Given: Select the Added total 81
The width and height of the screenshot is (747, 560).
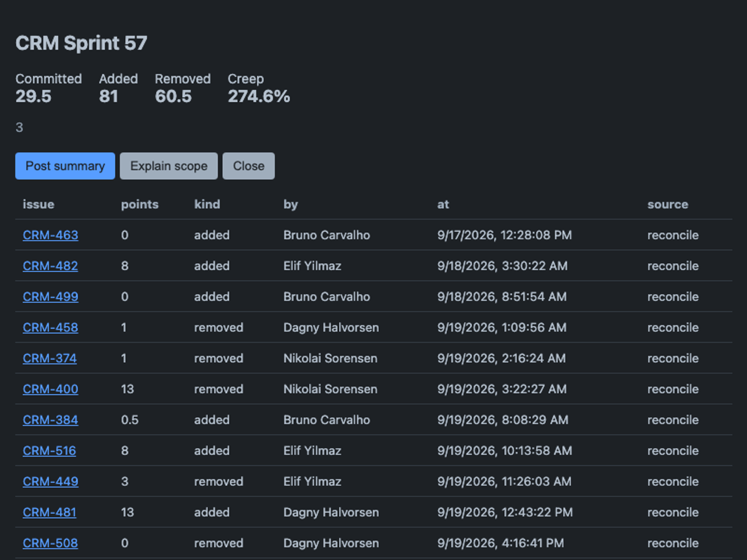Looking at the screenshot, I should click(x=108, y=96).
